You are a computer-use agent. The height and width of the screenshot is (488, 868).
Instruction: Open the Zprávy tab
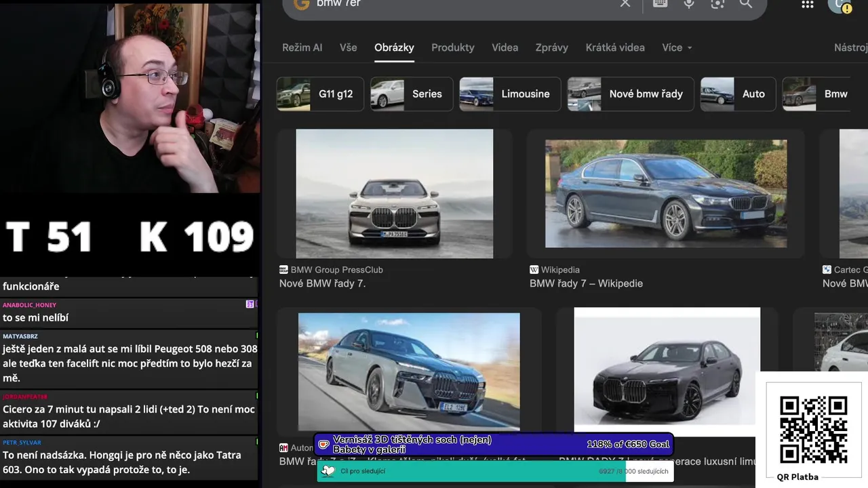(552, 47)
